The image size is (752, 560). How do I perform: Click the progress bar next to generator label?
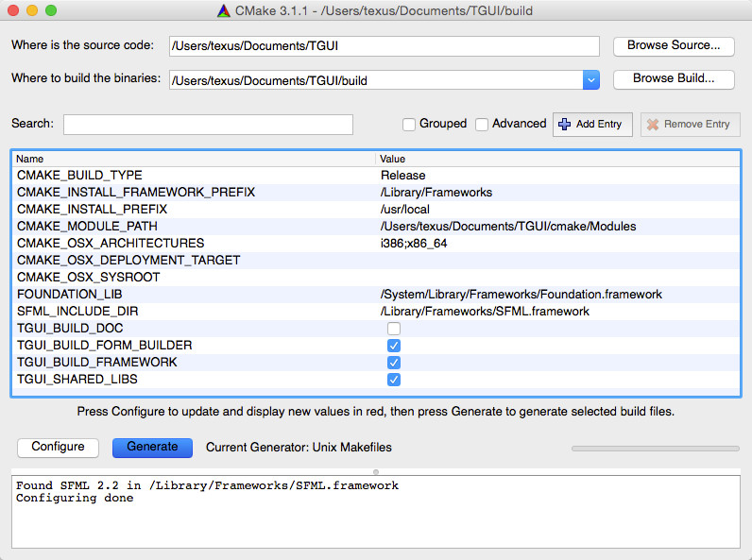point(655,449)
